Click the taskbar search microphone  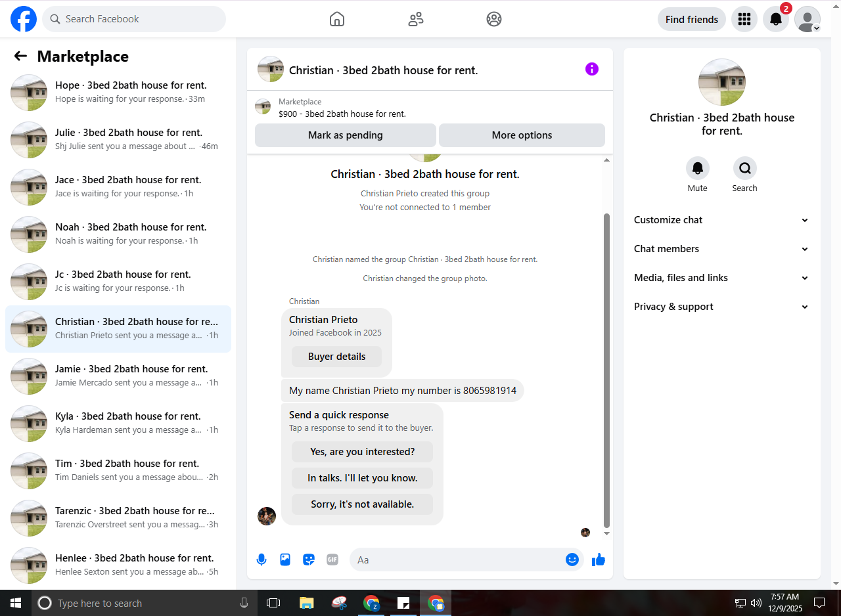point(244,603)
